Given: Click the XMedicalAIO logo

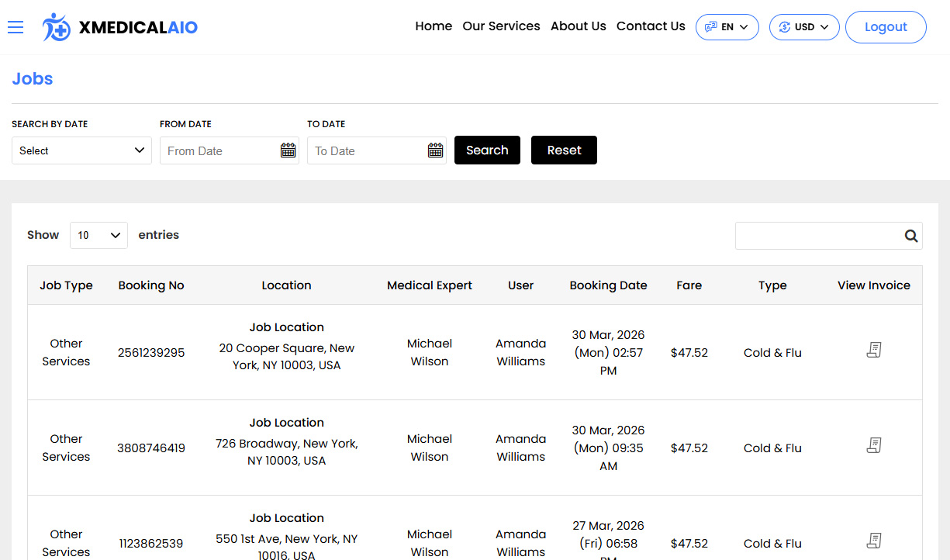Looking at the screenshot, I should [x=120, y=27].
